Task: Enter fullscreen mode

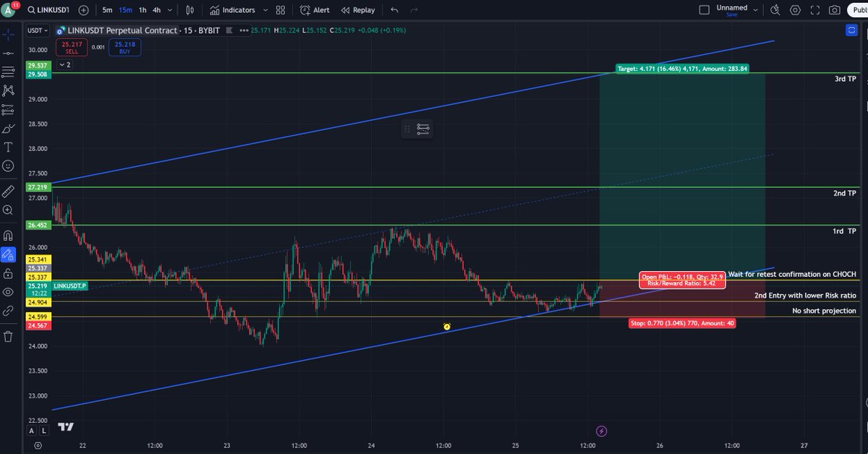Action: point(815,10)
